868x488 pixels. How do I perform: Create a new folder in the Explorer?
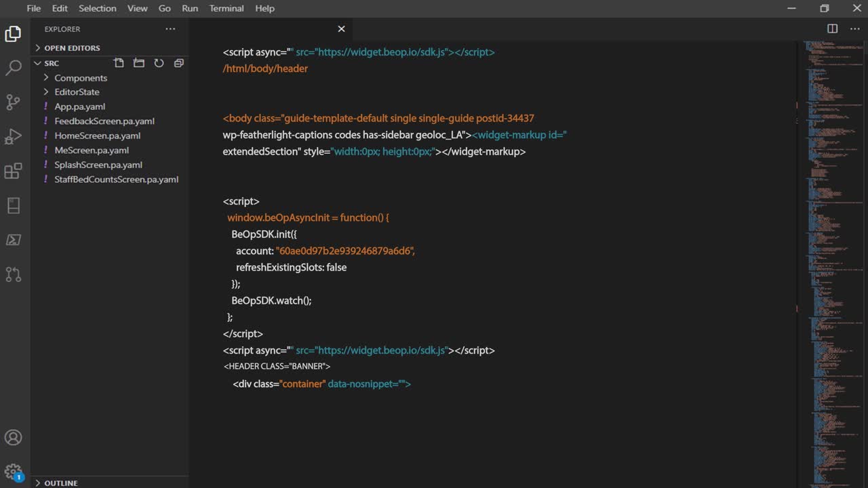click(x=138, y=62)
